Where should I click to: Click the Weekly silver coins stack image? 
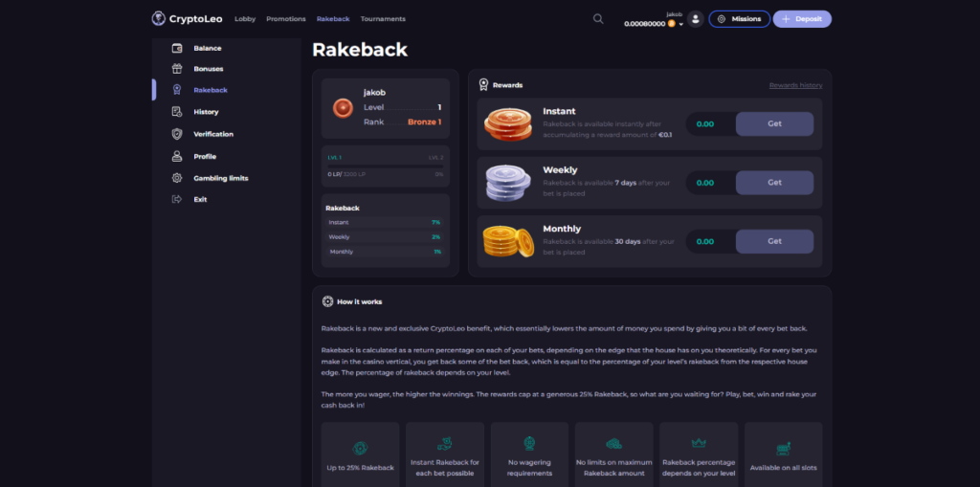point(507,183)
